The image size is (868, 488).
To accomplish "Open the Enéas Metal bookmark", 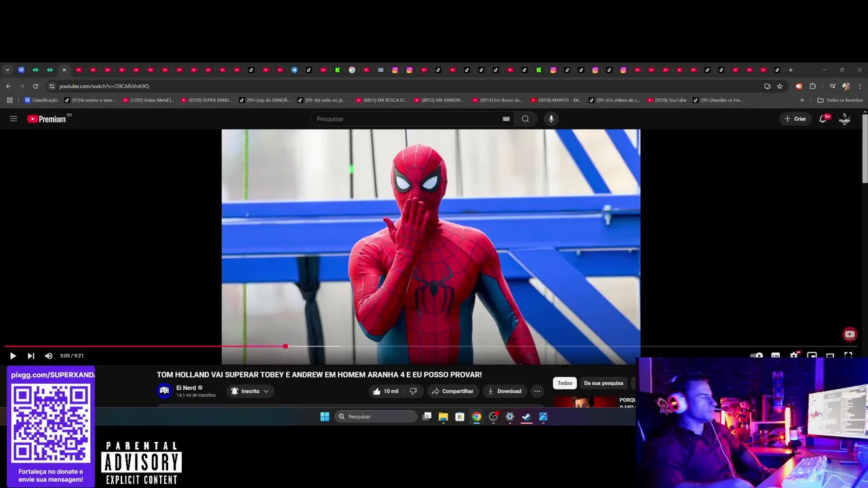I will click(149, 100).
